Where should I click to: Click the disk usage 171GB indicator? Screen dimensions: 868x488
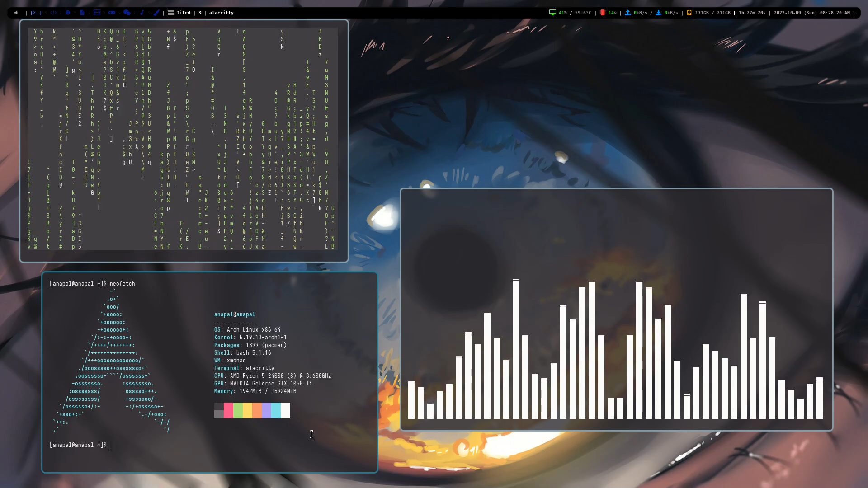[x=702, y=13]
